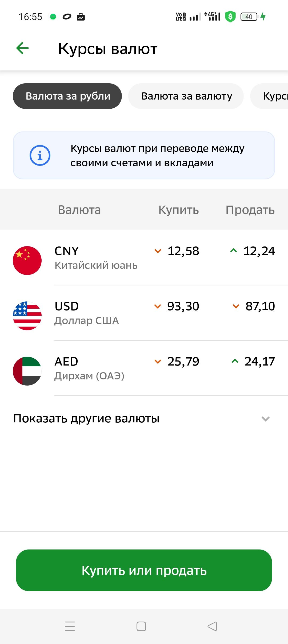Open the partially visible "Курс" tab

pos(273,96)
